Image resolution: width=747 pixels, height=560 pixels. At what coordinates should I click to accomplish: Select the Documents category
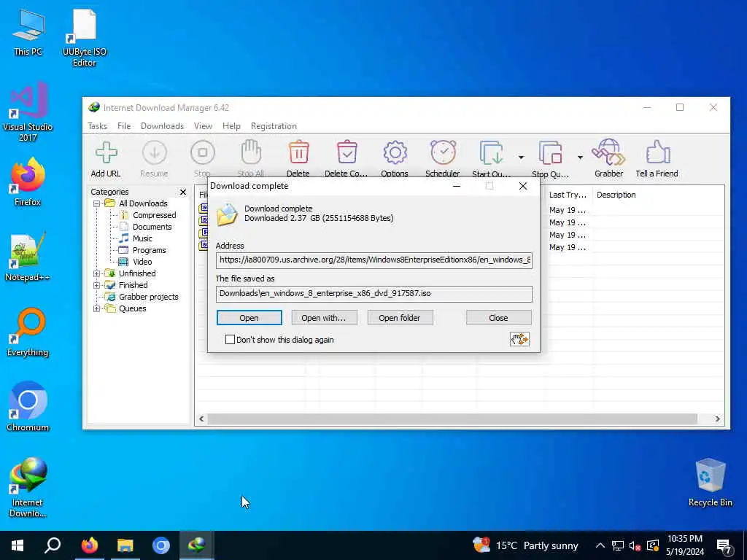coord(146,227)
